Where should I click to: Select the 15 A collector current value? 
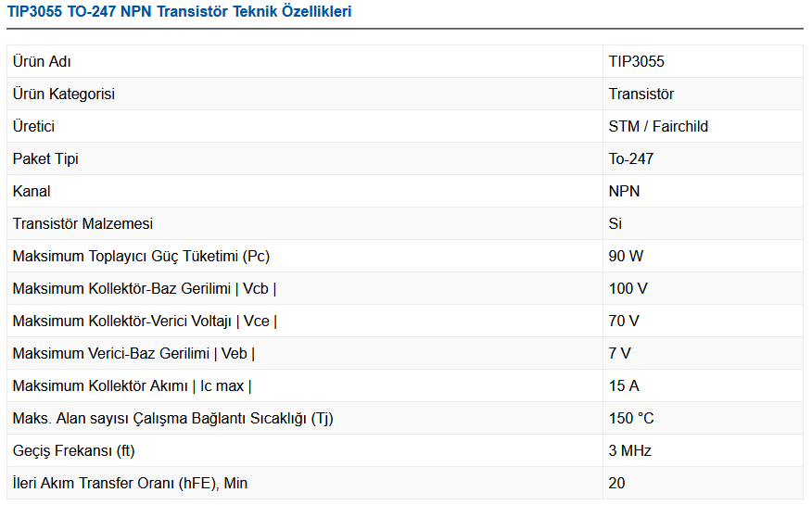(x=624, y=386)
